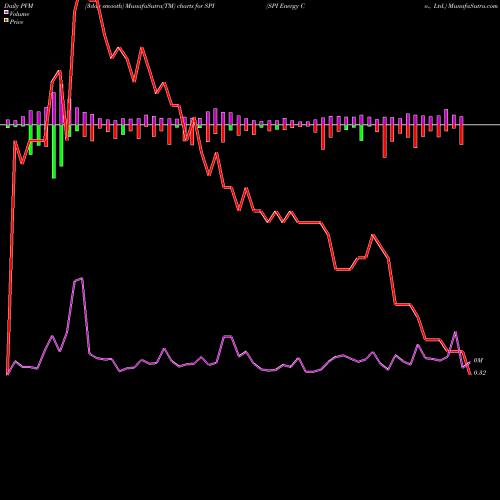Click the MunafaSutra.com watermark text
The image size is (500, 500).
[x=473, y=6]
